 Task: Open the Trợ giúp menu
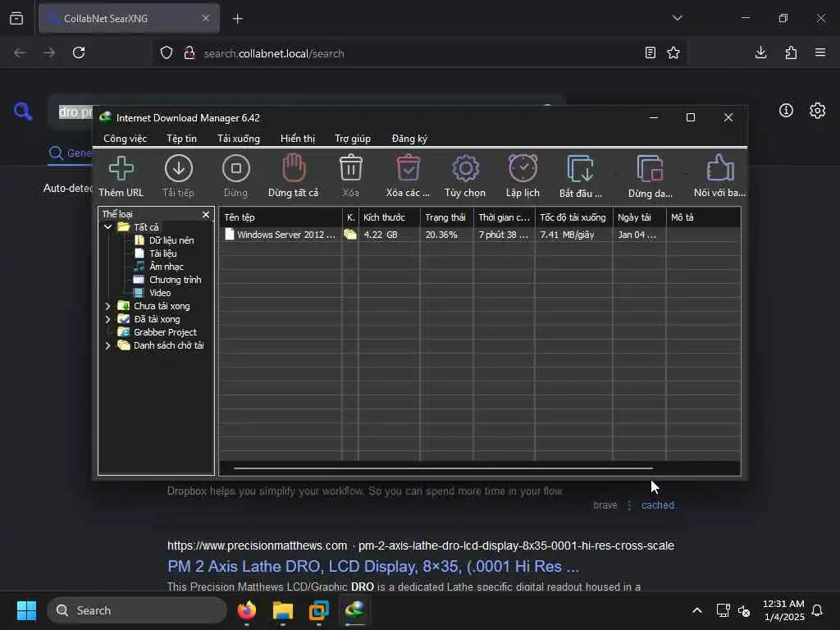point(353,138)
